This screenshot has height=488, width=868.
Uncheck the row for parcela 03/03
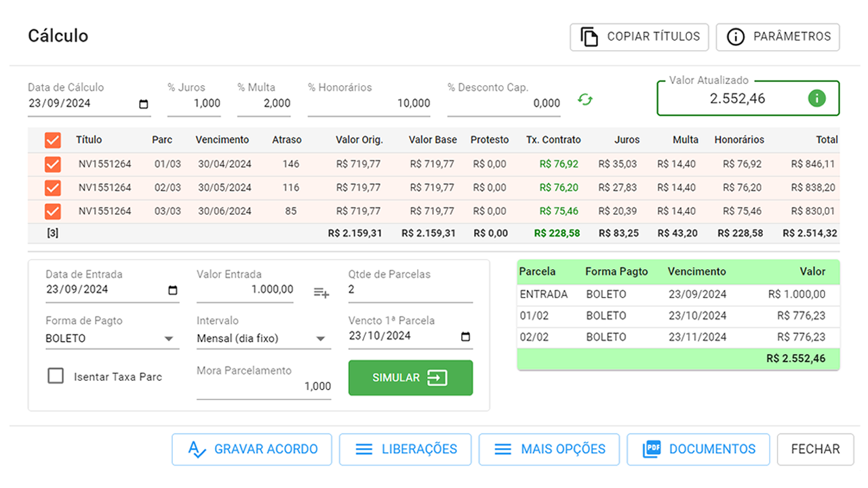coord(53,211)
